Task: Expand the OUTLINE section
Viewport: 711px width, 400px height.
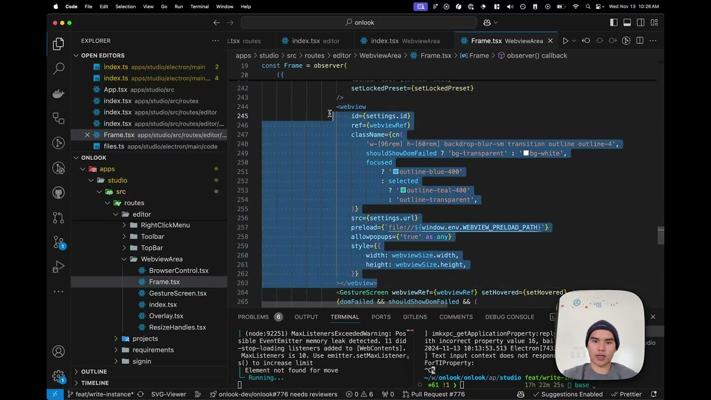Action: coord(94,371)
